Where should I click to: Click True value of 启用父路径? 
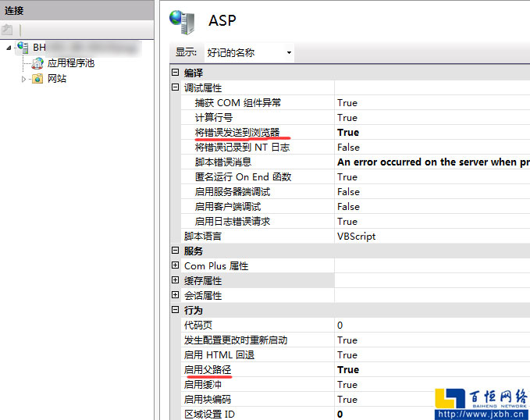click(348, 370)
